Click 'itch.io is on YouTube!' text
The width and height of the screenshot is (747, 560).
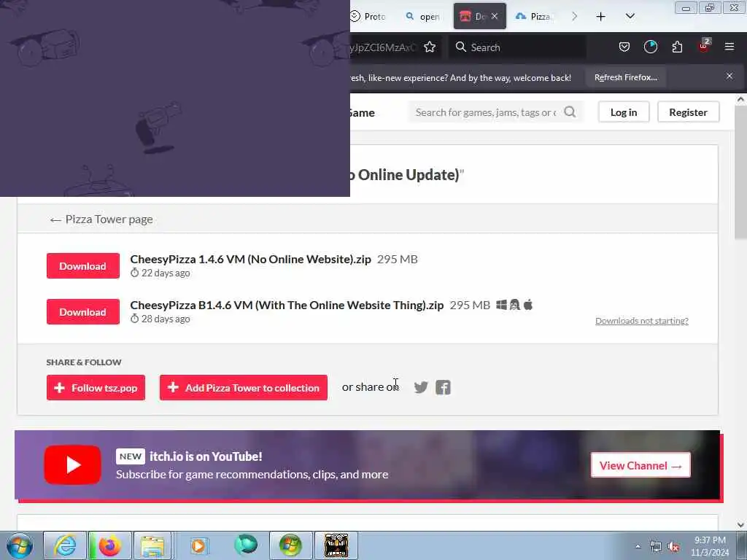click(x=206, y=456)
